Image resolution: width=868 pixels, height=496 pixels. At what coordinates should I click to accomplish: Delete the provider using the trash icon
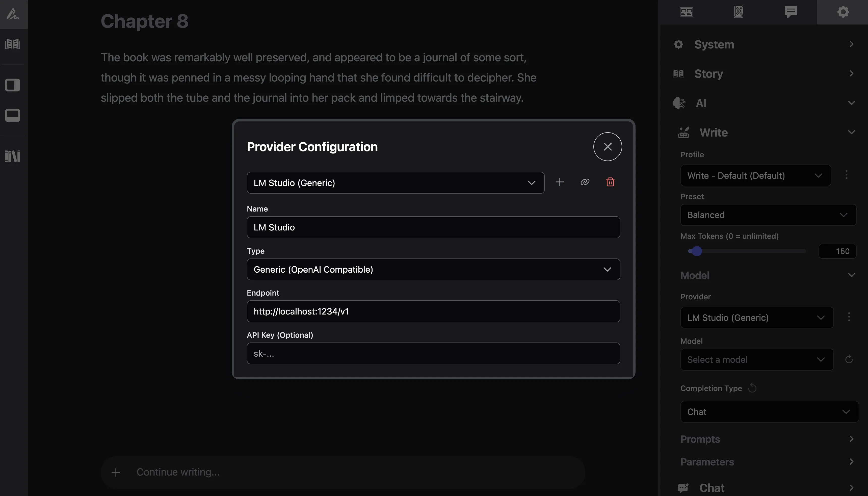(x=610, y=182)
